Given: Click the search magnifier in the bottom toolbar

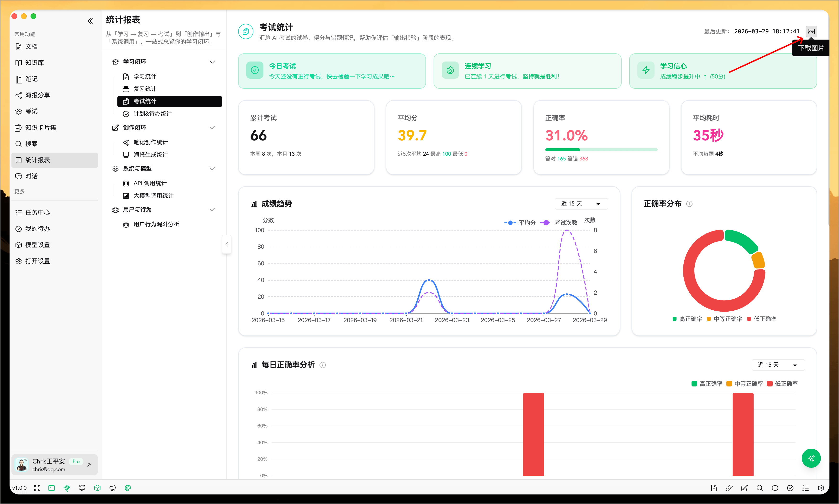Looking at the screenshot, I should [760, 488].
